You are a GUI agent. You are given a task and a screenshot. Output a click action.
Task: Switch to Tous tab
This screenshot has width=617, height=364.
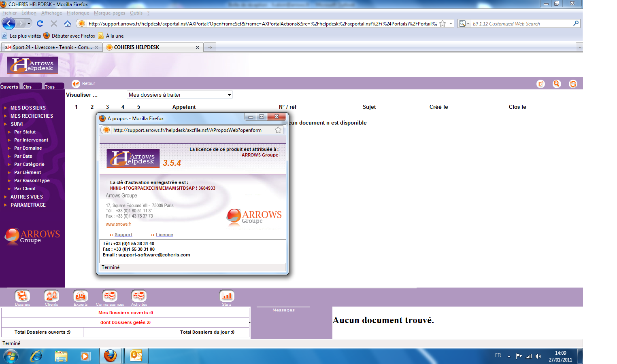click(x=54, y=87)
